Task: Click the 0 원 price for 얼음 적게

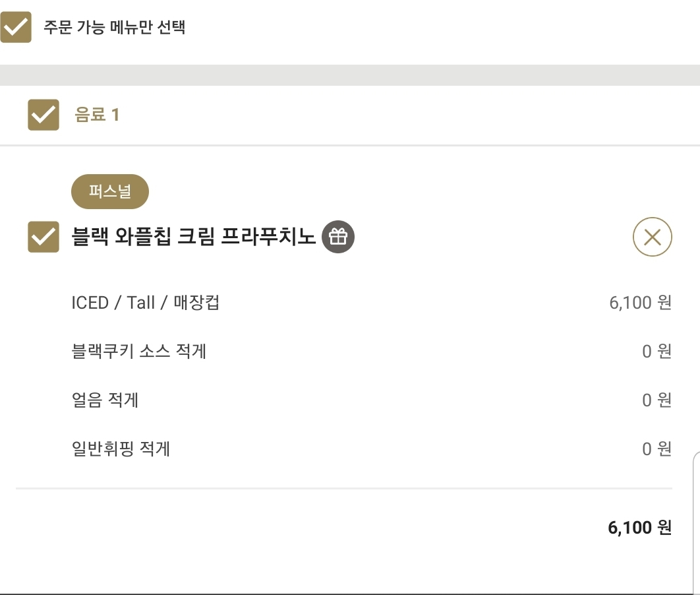Action: (657, 400)
